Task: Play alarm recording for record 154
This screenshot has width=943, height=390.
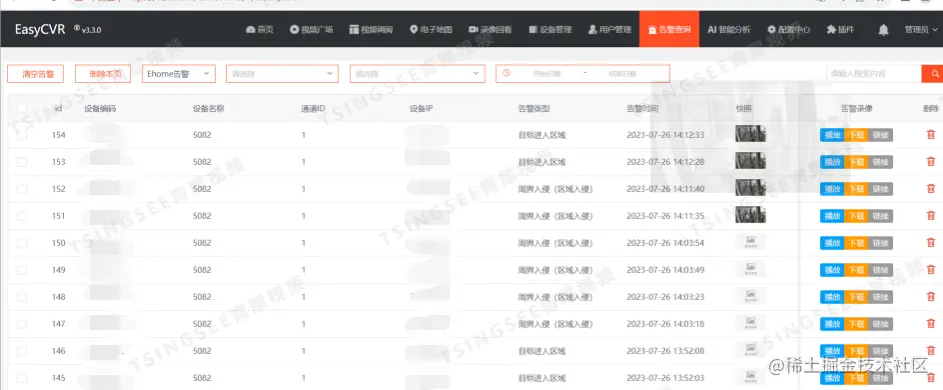Action: click(x=832, y=135)
